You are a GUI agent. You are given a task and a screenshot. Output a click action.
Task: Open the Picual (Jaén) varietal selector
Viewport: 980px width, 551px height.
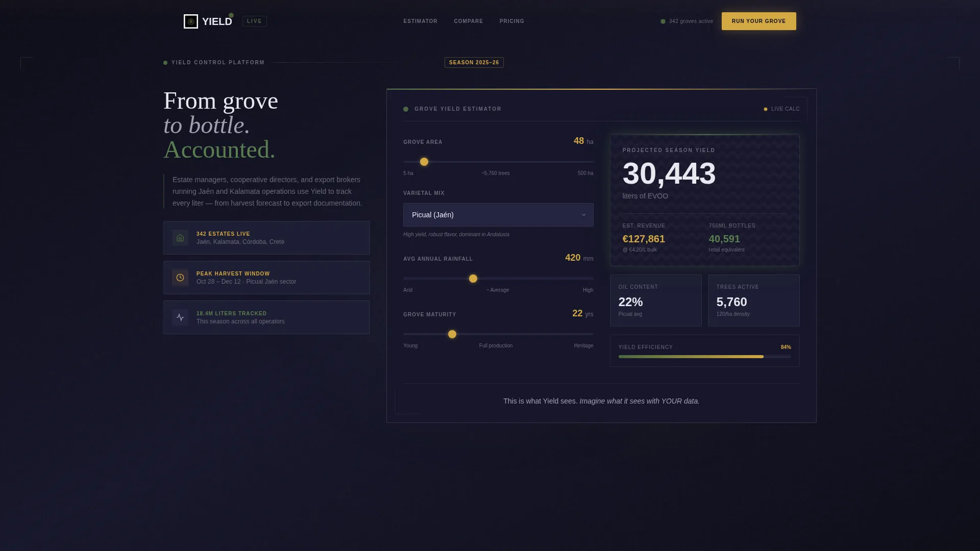tap(498, 215)
